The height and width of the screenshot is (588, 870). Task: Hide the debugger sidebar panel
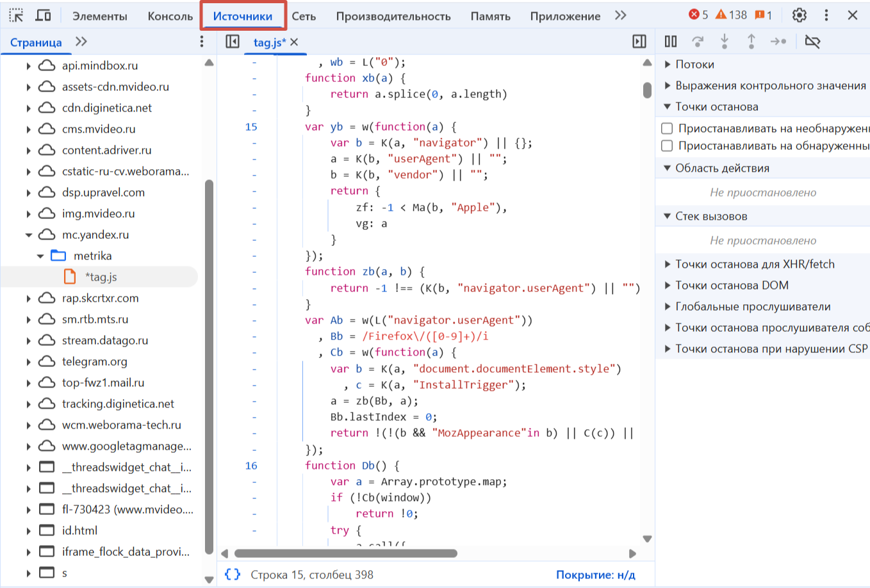point(639,42)
